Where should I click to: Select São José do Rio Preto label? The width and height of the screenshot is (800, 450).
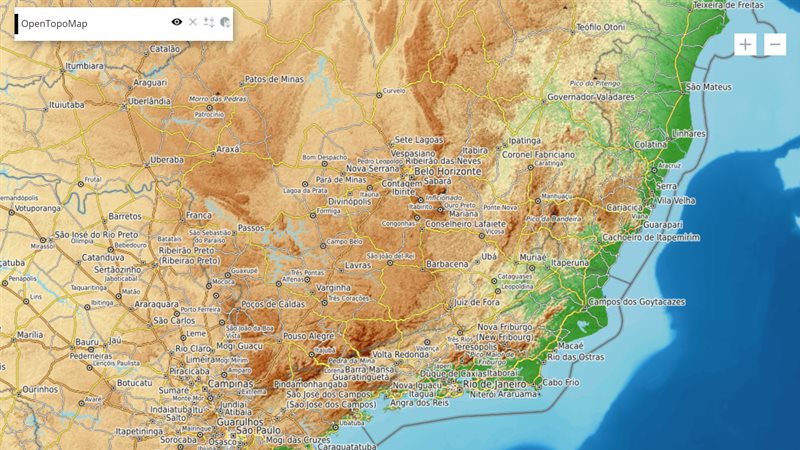[x=96, y=235]
